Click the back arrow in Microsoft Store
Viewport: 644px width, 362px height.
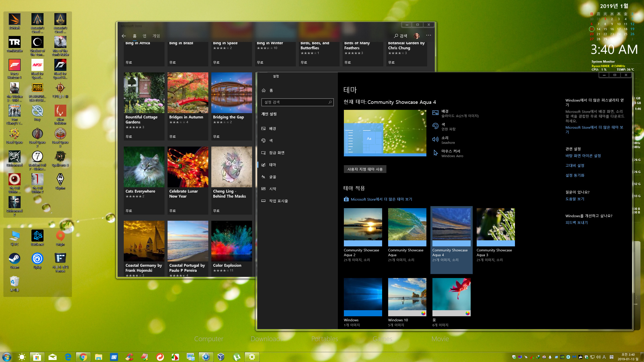point(124,36)
